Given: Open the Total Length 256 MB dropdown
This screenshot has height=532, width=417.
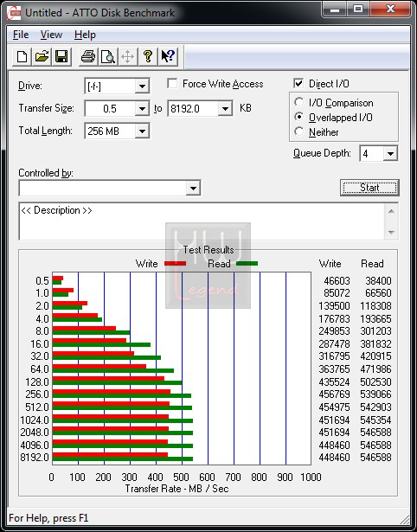Looking at the screenshot, I should [x=142, y=131].
